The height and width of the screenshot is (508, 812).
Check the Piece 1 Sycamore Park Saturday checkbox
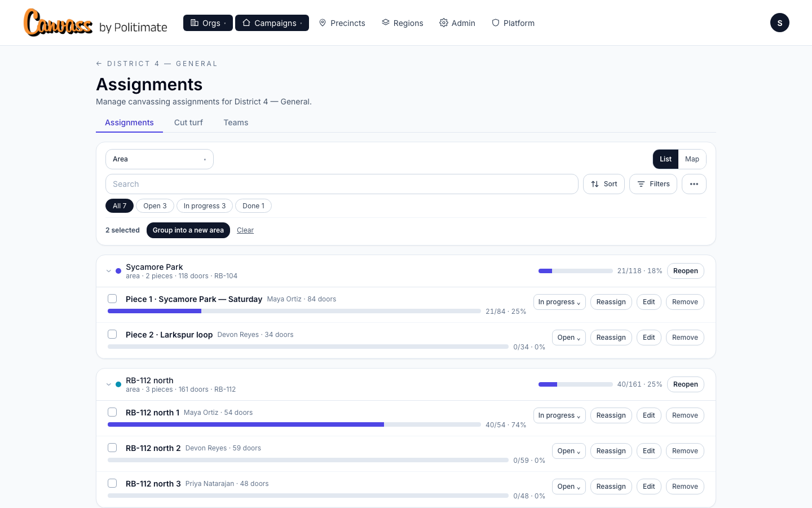coord(112,299)
